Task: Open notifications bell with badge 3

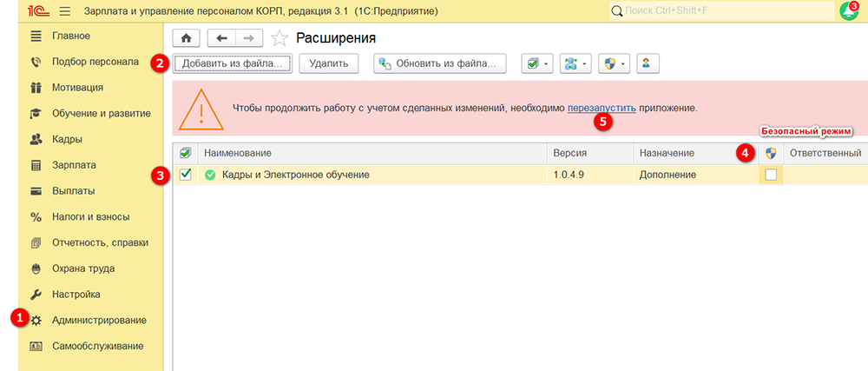Action: (848, 11)
